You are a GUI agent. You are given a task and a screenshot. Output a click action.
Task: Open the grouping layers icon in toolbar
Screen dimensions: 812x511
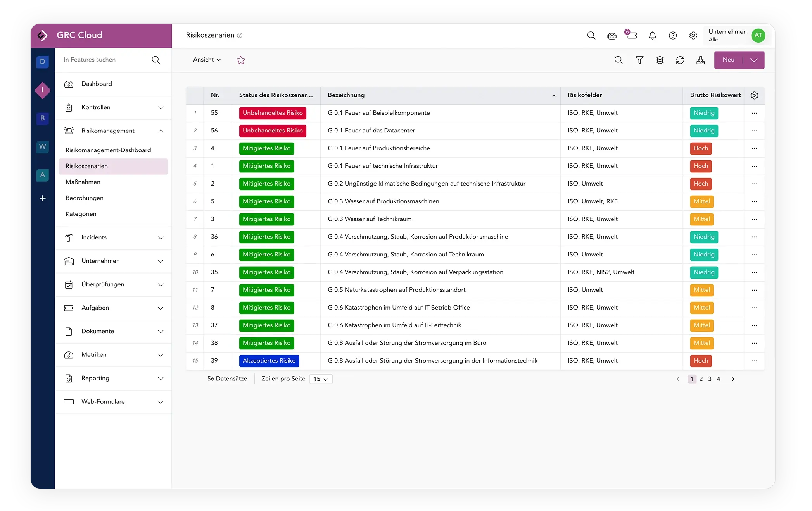click(x=660, y=60)
